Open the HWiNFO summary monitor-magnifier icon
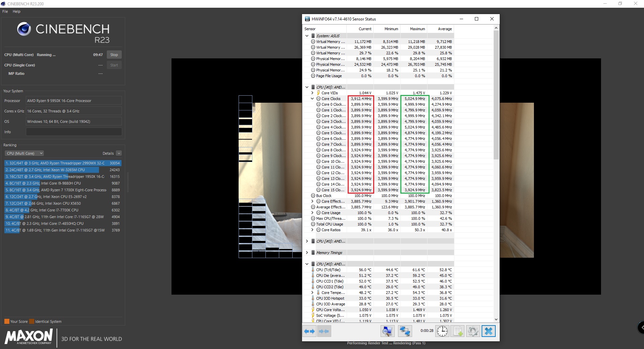 coord(387,331)
